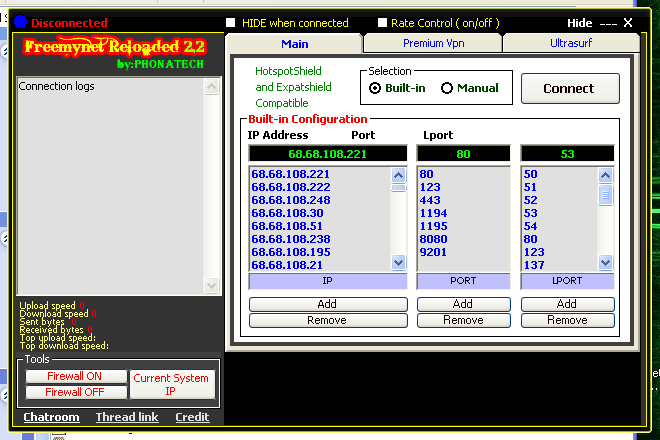
Task: Select port 8080 in Port list
Action: [433, 239]
